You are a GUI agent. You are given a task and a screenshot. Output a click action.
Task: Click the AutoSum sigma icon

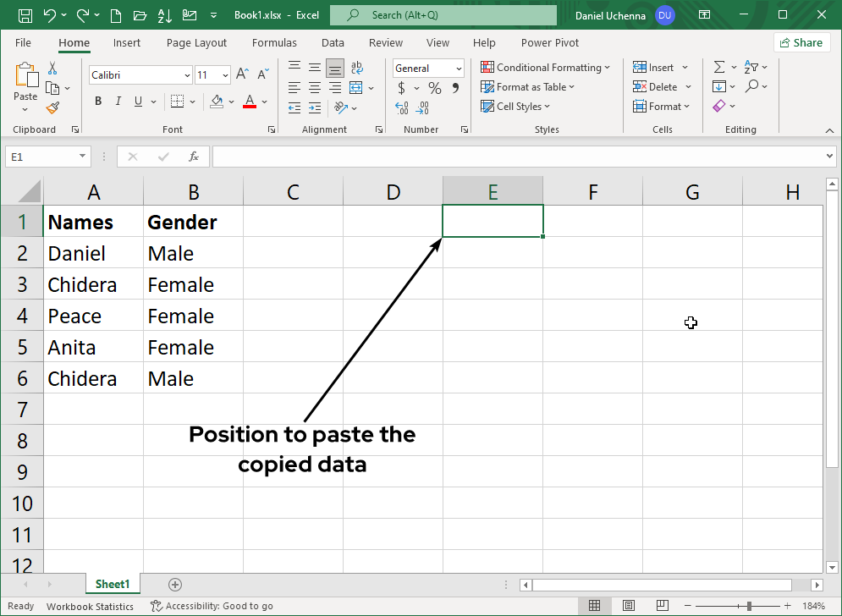pyautogui.click(x=719, y=68)
